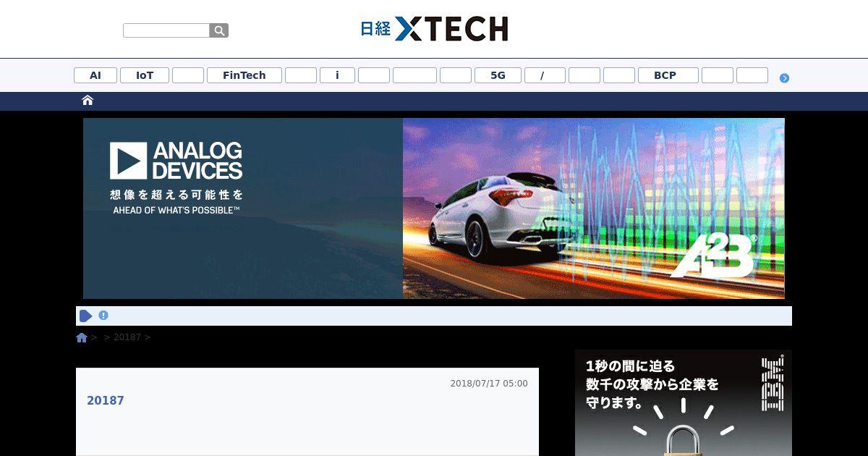Open the '20187' breadcrumb link
Screen dimensions: 868x456
click(x=127, y=337)
